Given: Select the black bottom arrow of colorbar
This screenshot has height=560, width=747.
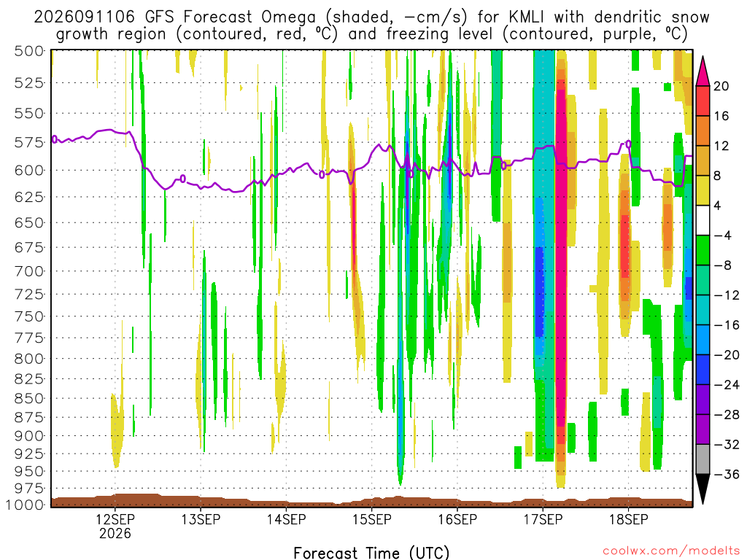Looking at the screenshot, I should coord(703,489).
